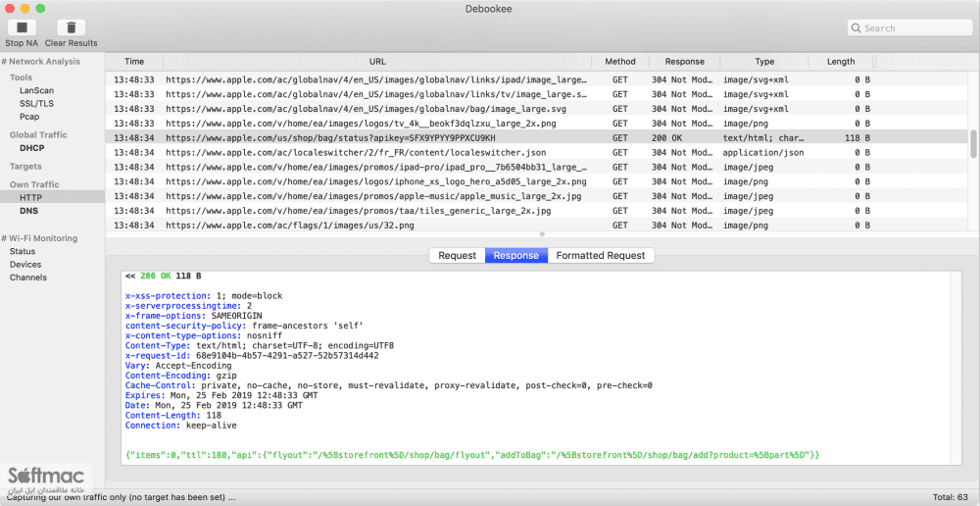Click the Connection keep-alive line

181,426
